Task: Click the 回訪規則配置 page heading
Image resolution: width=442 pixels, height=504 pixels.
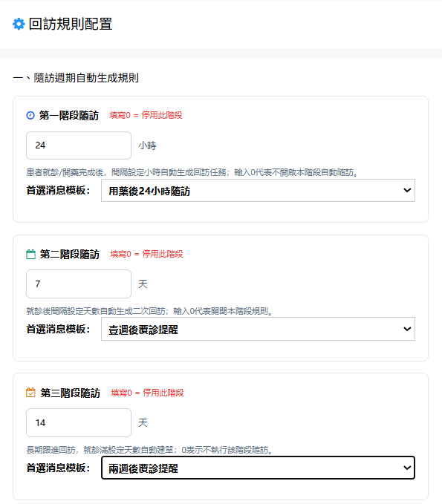Action: 71,24
